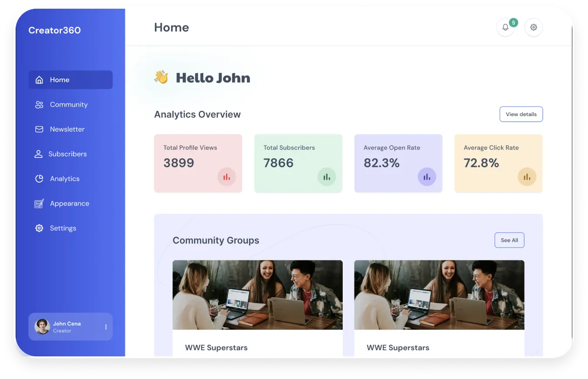Click John Cena's profile avatar
Image resolution: width=588 pixels, height=379 pixels.
(x=42, y=326)
